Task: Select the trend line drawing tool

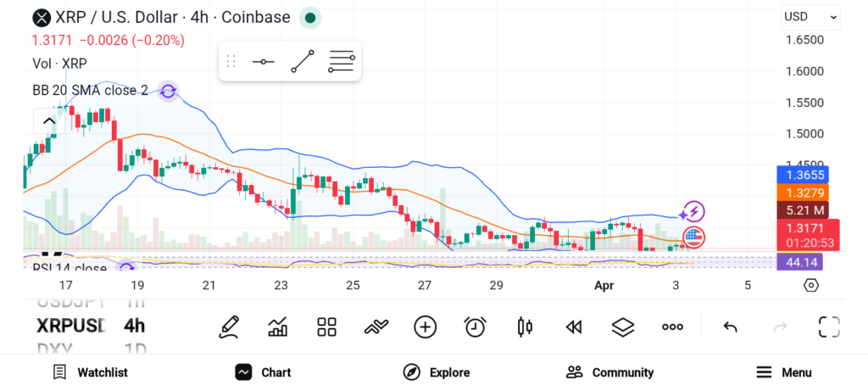Action: pyautogui.click(x=303, y=62)
